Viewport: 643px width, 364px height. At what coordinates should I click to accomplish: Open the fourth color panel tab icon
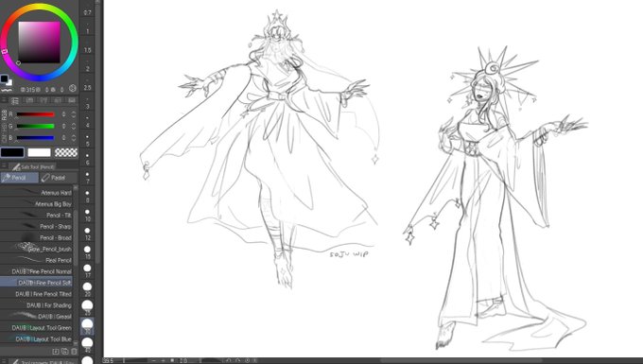[x=58, y=100]
